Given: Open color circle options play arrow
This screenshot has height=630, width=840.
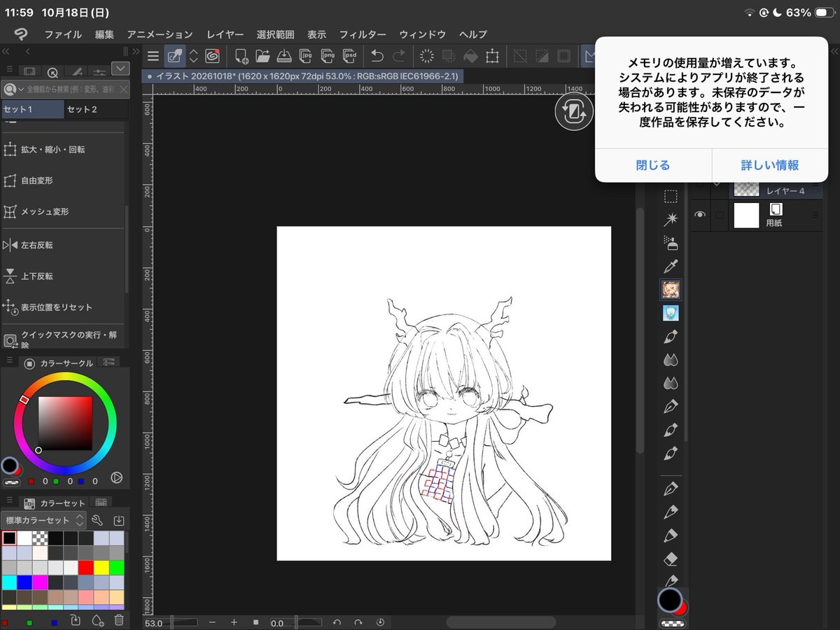Looking at the screenshot, I should point(117,477).
